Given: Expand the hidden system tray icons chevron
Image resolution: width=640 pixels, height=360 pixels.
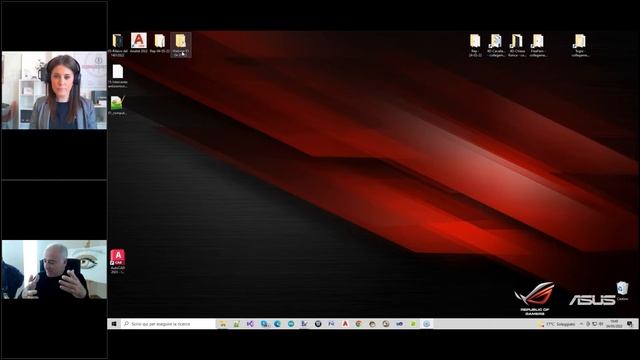Looking at the screenshot, I should tap(581, 324).
